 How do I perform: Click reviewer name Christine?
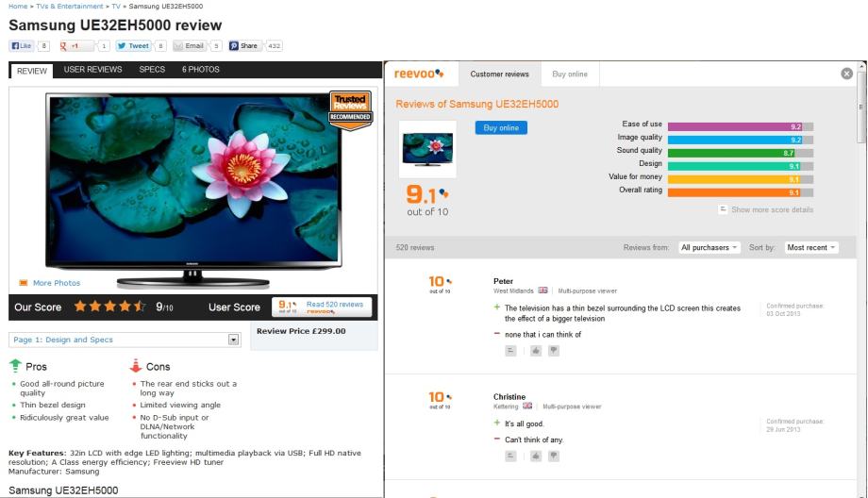(509, 397)
